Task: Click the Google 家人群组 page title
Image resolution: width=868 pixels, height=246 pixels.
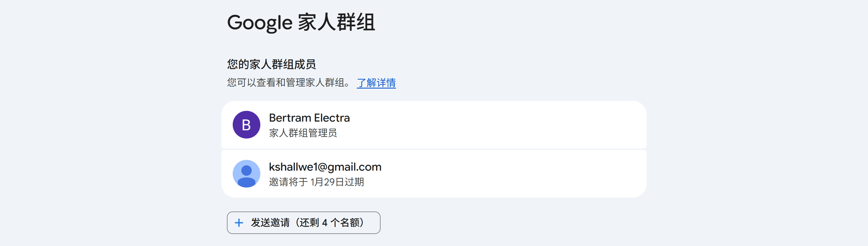Action: (x=301, y=22)
